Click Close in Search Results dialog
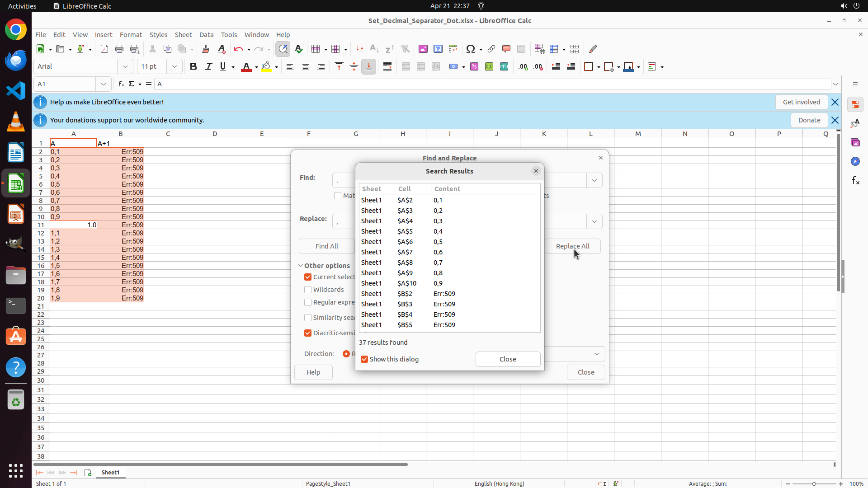 (x=508, y=359)
